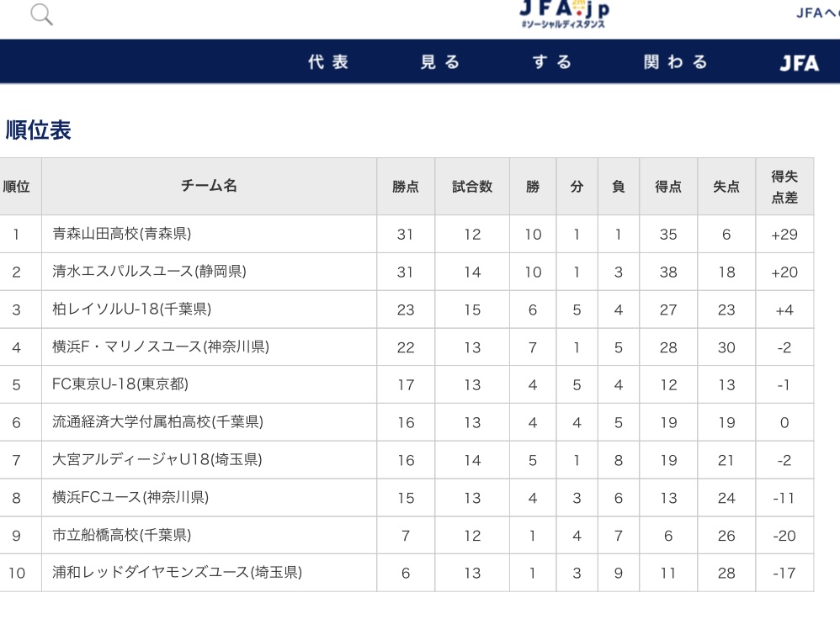Open the 代表 menu item
Viewport: 840px width, 619px height.
(328, 62)
